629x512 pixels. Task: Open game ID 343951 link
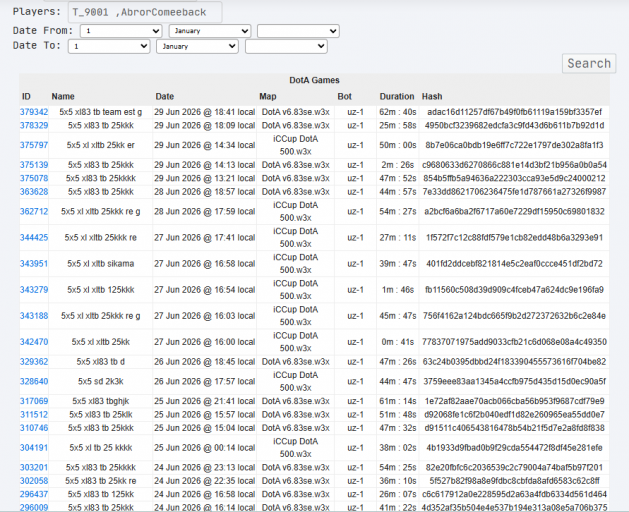tap(34, 263)
